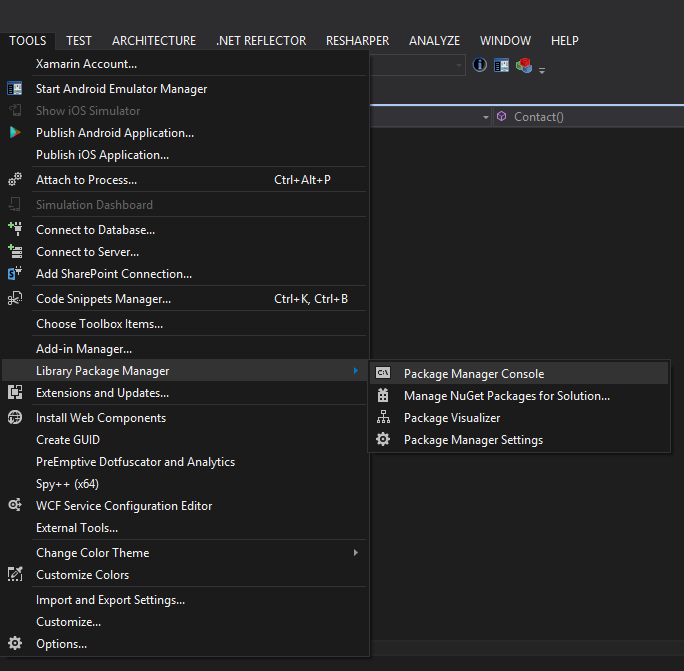Viewport: 684px width, 671px height.
Task: Click the Connect to Database plug icon
Action: pyautogui.click(x=15, y=229)
